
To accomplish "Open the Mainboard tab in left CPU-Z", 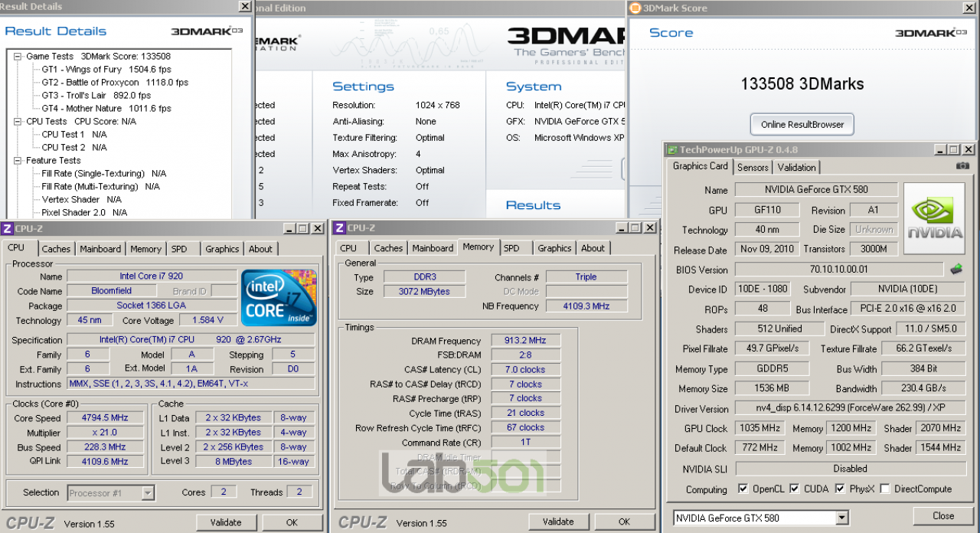I will pyautogui.click(x=100, y=249).
